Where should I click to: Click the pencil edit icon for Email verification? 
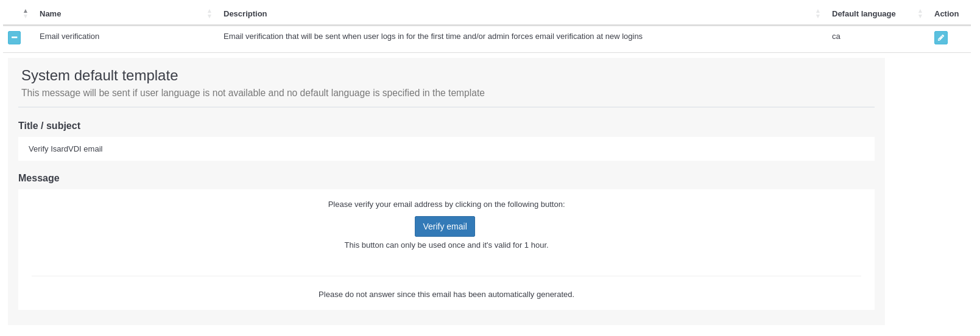(x=940, y=38)
